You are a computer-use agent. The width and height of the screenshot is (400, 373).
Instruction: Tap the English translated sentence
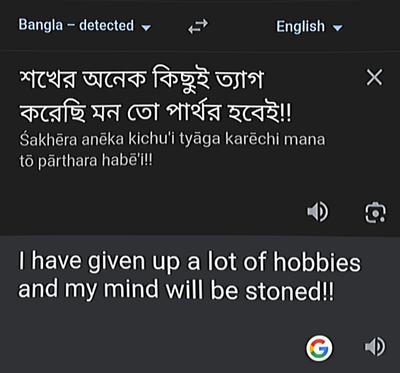[x=189, y=276]
